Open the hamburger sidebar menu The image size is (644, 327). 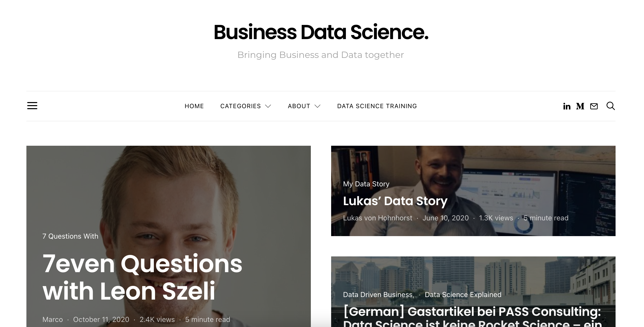pos(32,106)
